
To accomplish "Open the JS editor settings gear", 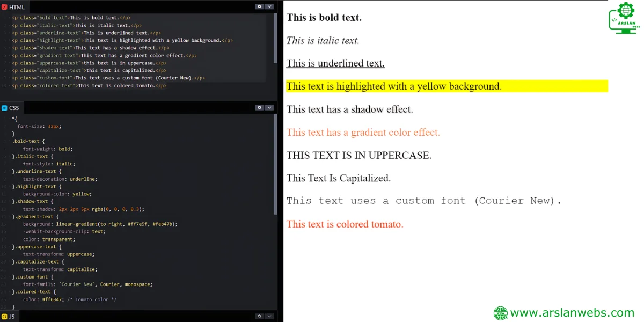I will point(260,316).
